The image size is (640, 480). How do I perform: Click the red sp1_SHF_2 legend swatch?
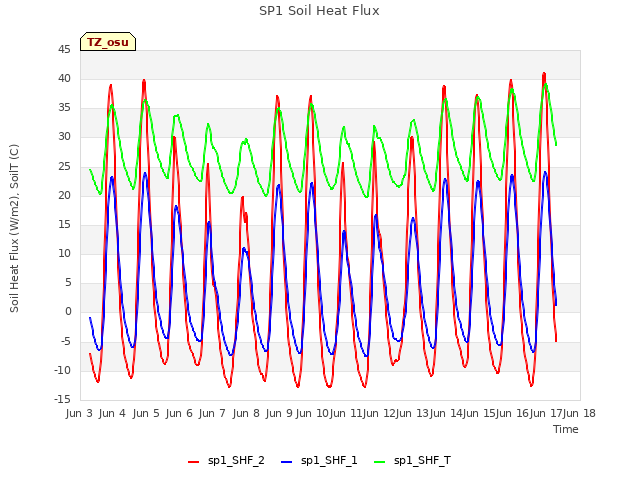[193, 462]
